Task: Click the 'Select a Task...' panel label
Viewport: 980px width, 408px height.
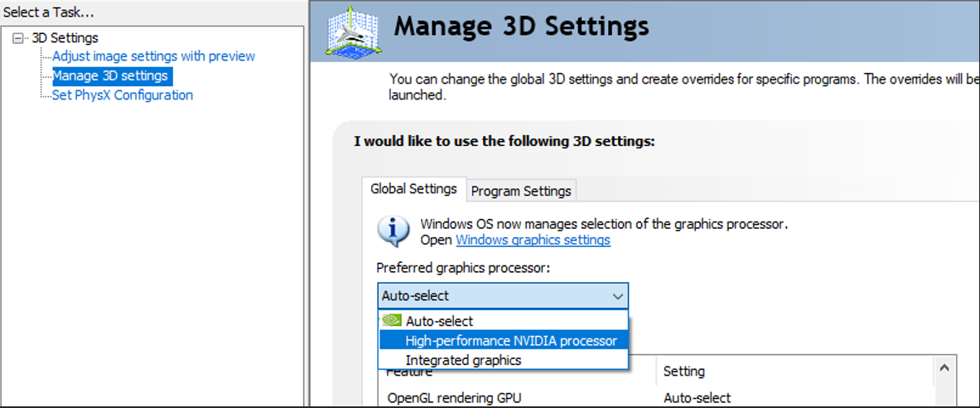Action: point(49,12)
